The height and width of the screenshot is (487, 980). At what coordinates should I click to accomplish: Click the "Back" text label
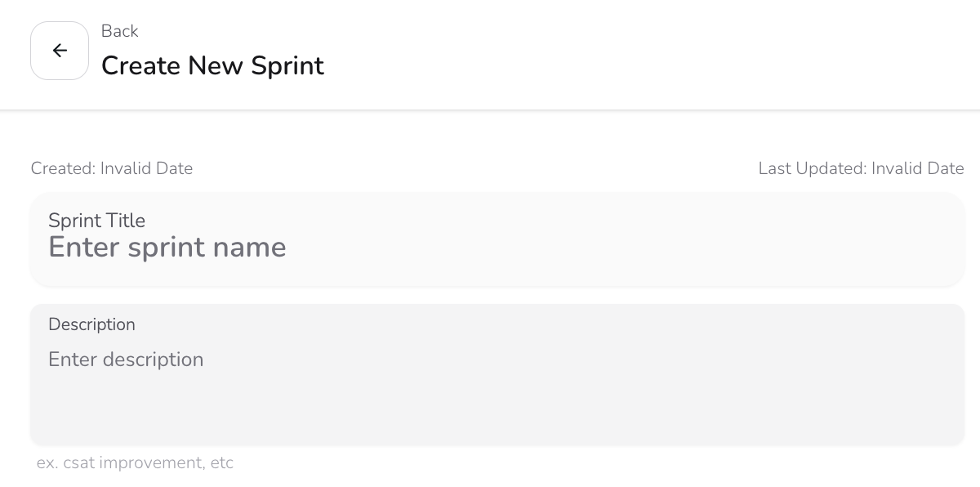pyautogui.click(x=119, y=31)
